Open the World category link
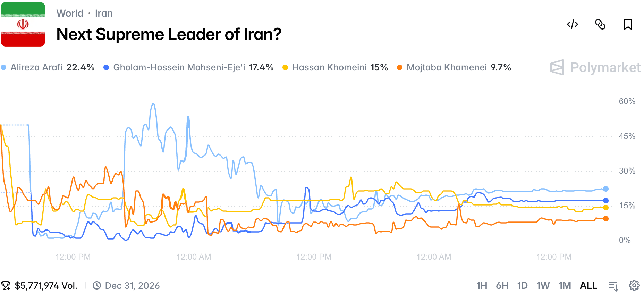 click(70, 13)
